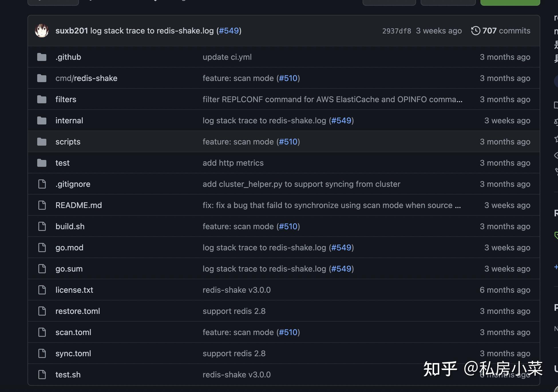Image resolution: width=558 pixels, height=392 pixels.
Task: Click the folder icon beside internal
Action: click(x=41, y=120)
